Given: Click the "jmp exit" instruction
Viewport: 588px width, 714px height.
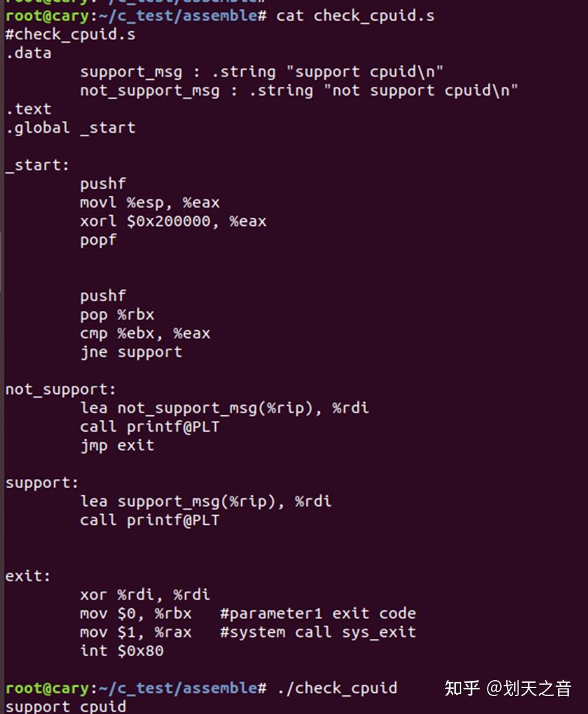Looking at the screenshot, I should coord(117,445).
